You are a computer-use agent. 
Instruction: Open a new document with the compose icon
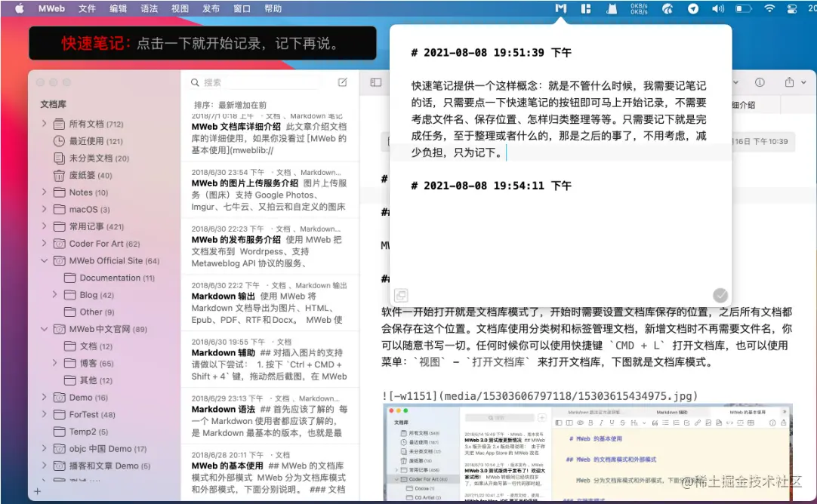coord(343,82)
